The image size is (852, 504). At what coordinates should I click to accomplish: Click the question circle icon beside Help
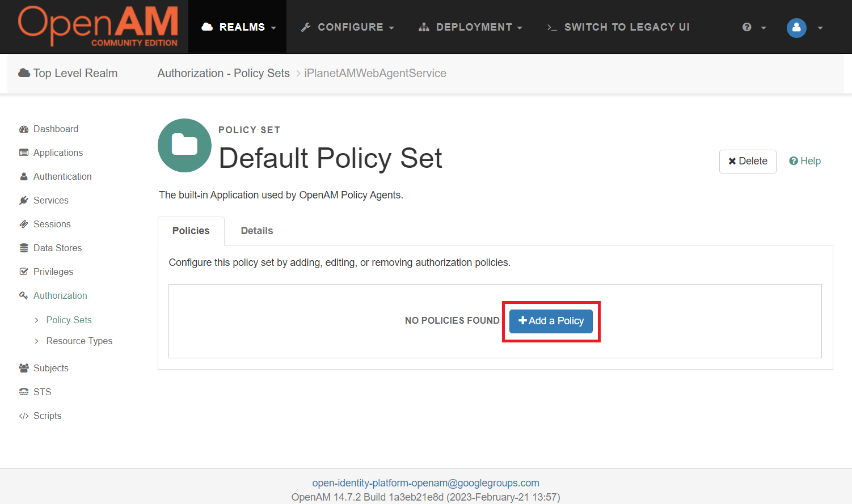tap(794, 161)
